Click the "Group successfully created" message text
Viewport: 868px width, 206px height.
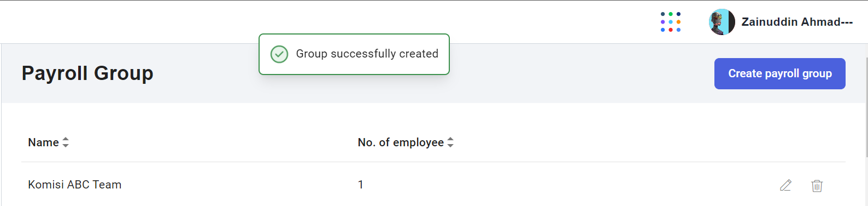pyautogui.click(x=367, y=54)
